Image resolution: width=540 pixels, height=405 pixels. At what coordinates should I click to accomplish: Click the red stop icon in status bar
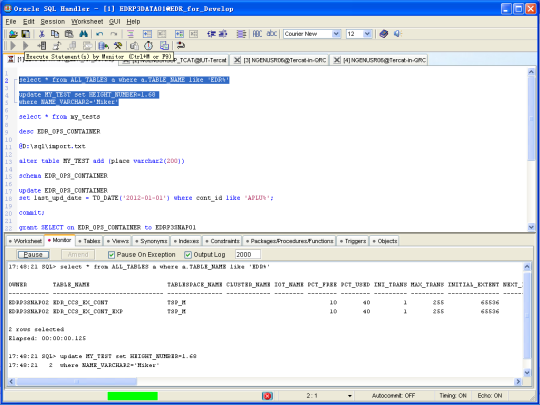(267, 396)
